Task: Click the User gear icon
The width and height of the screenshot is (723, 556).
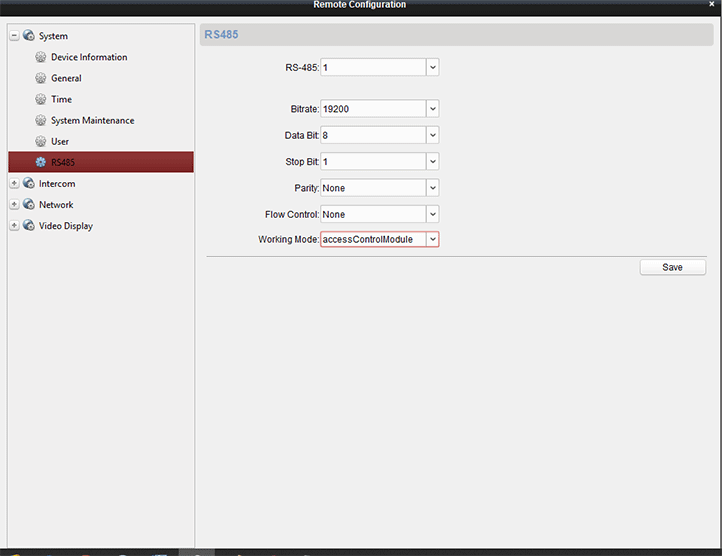Action: [41, 141]
